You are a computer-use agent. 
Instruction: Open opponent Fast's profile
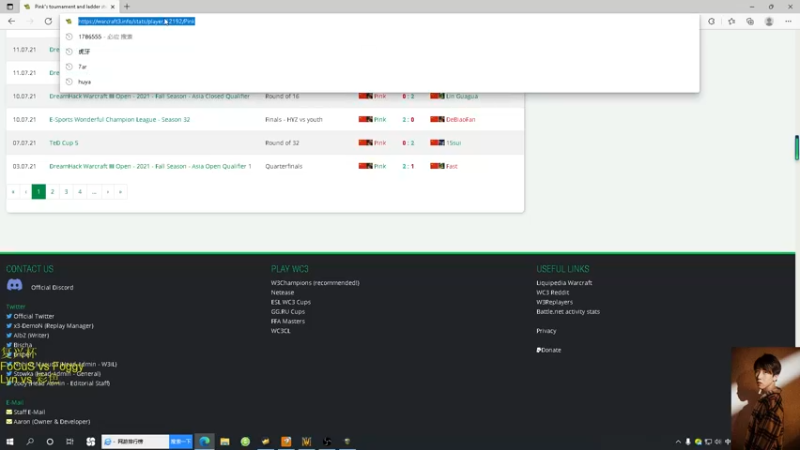[x=452, y=166]
